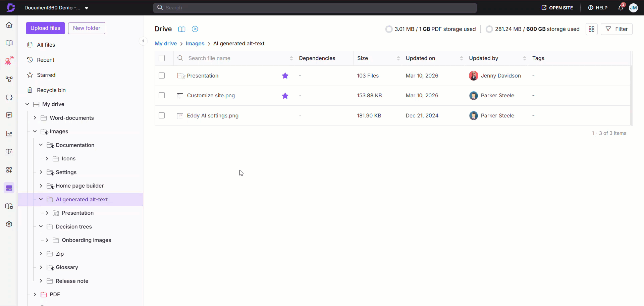Image resolution: width=644 pixels, height=306 pixels.
Task: Toggle the select-all header checkbox
Action: [162, 58]
